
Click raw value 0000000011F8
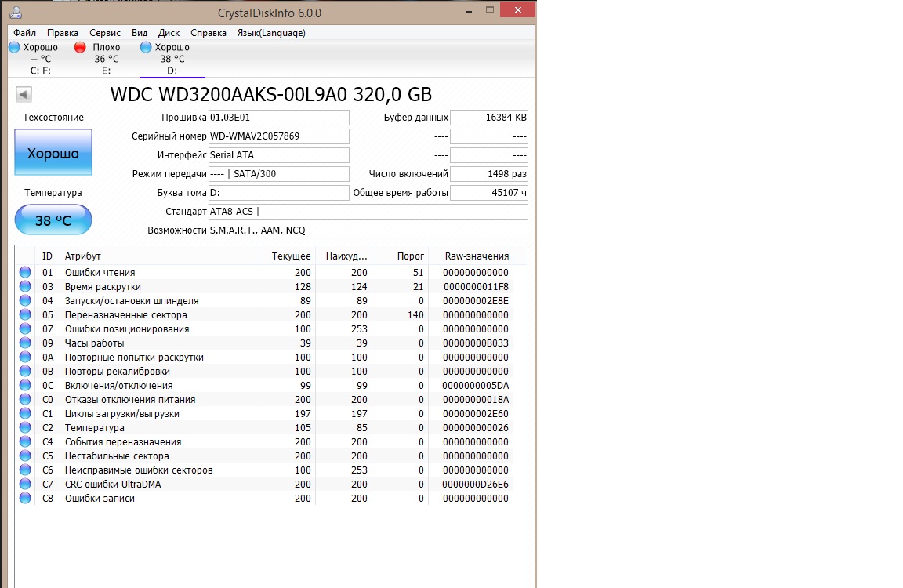(475, 287)
